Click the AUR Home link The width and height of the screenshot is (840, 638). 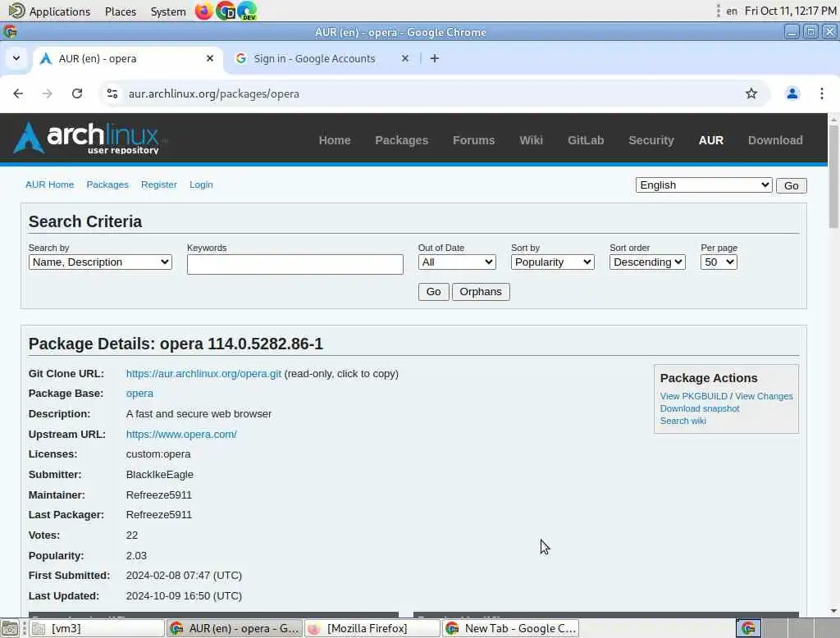[50, 185]
